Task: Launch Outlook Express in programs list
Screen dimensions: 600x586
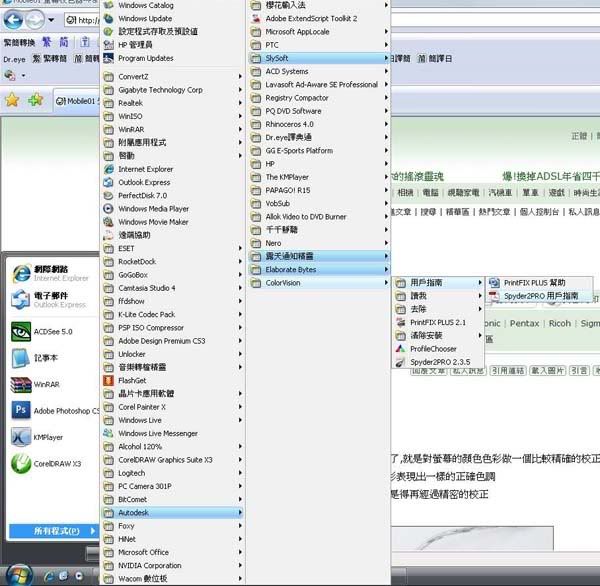Action: (x=173, y=182)
